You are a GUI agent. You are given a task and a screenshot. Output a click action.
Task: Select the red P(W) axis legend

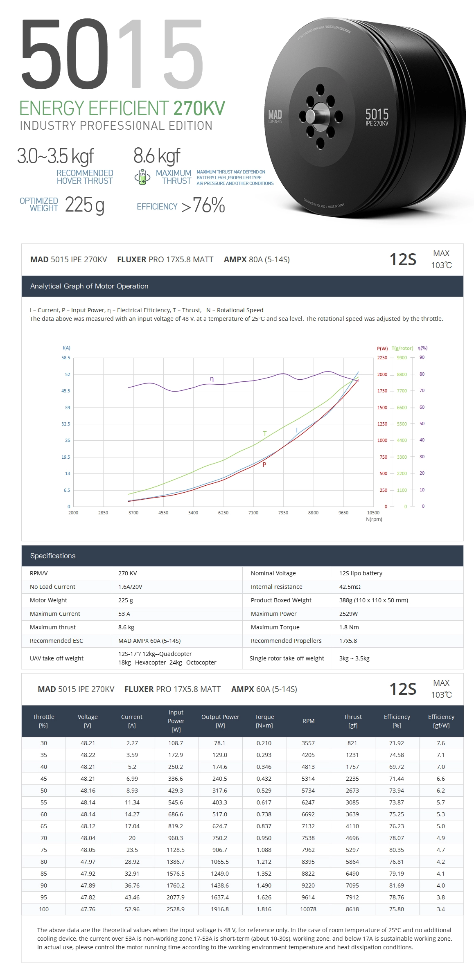(x=382, y=348)
